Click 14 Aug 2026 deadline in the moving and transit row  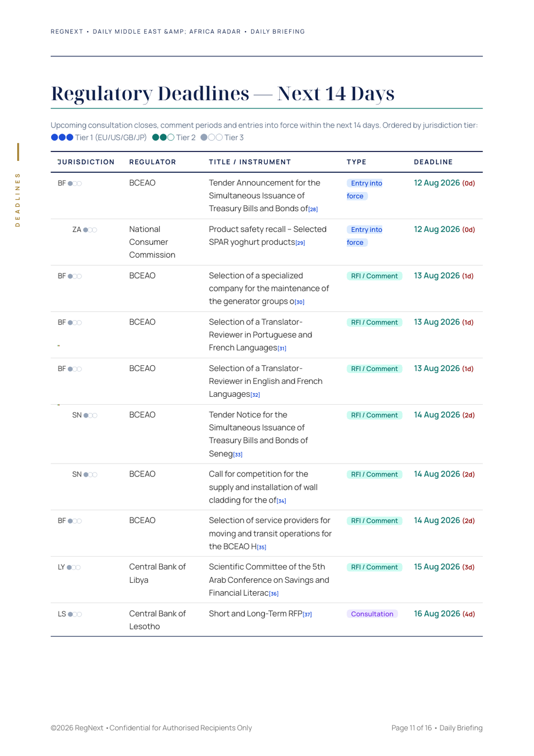click(x=445, y=520)
